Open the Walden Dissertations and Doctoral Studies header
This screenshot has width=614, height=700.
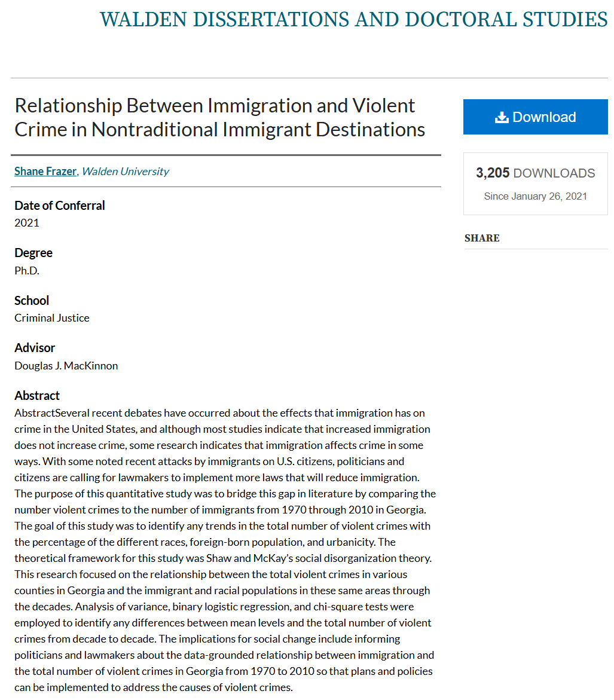(x=353, y=19)
